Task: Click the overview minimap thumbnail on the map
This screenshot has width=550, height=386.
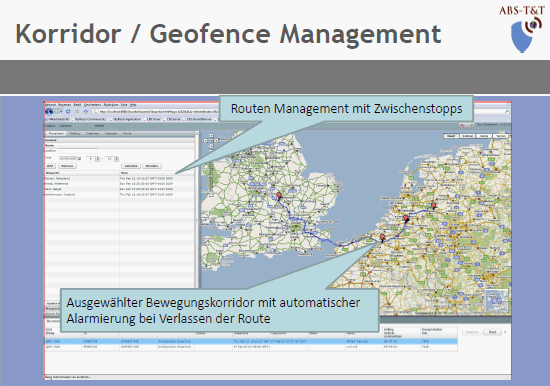Action: (497, 301)
